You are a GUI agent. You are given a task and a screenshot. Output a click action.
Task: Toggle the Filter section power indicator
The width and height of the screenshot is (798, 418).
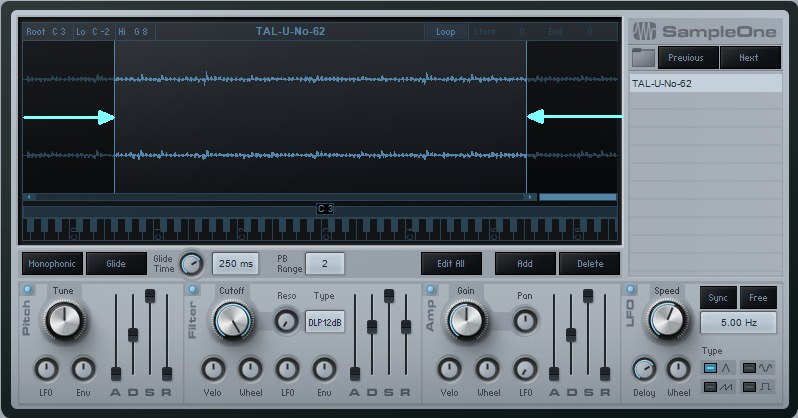[193, 290]
